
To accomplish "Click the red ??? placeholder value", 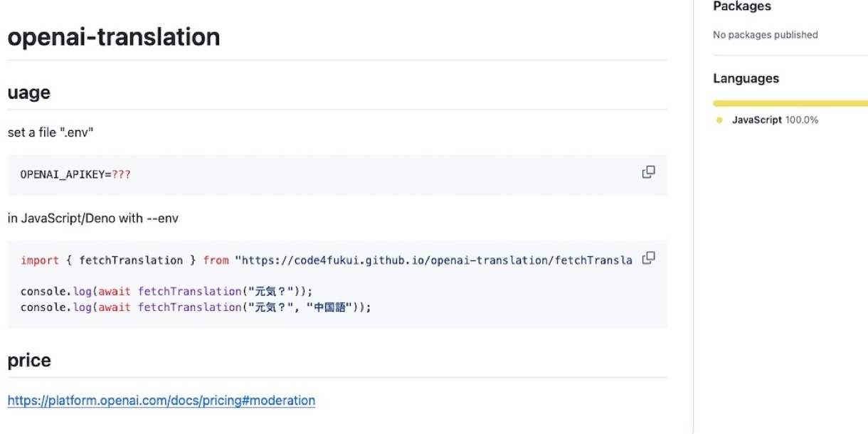I will [122, 175].
